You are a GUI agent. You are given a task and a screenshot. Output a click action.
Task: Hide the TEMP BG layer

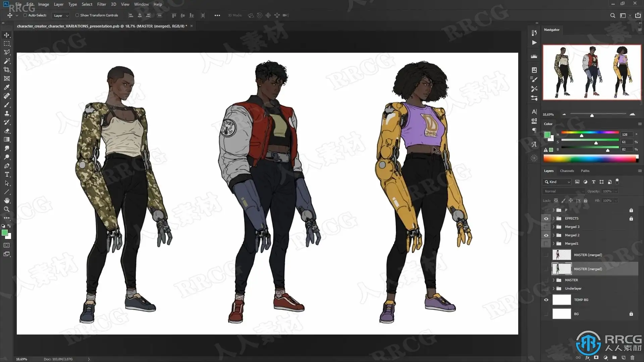(546, 300)
